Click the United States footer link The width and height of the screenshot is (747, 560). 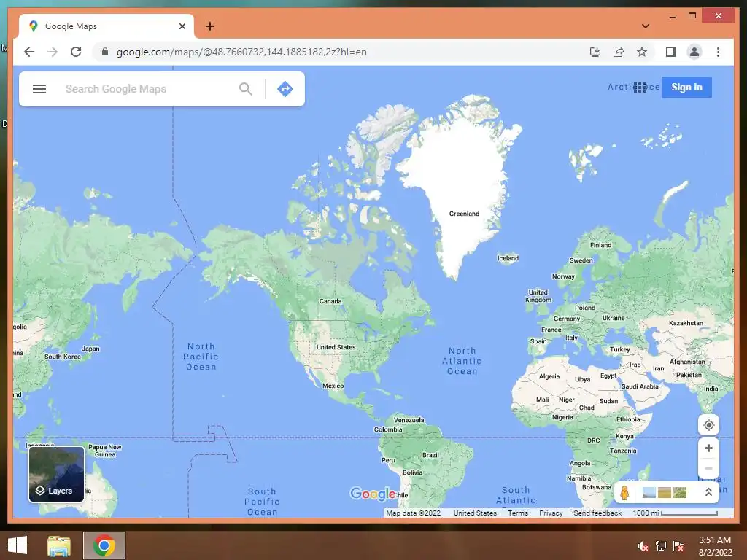coord(474,513)
